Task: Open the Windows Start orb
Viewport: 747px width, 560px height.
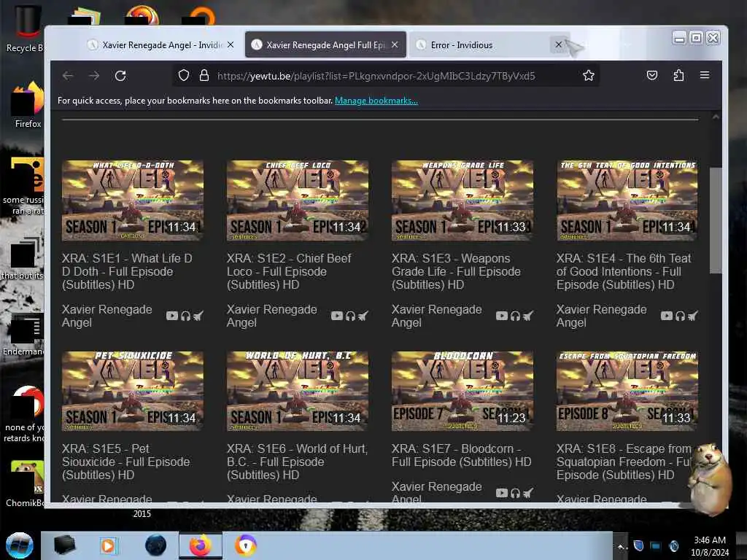Action: 20,545
